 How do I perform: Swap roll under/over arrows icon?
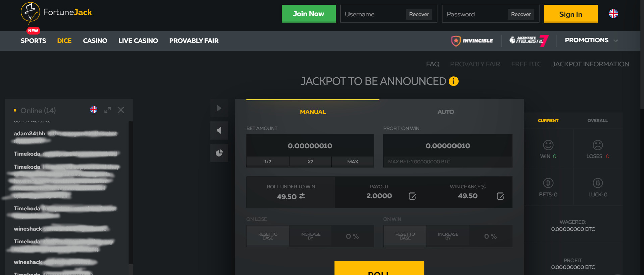pyautogui.click(x=302, y=196)
